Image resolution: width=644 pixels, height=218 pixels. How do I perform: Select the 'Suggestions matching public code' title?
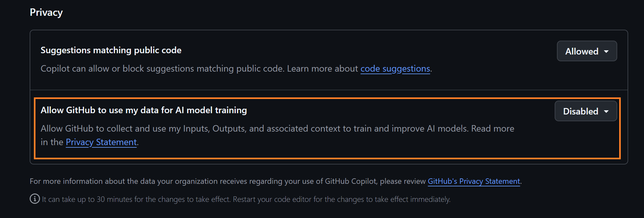point(111,50)
